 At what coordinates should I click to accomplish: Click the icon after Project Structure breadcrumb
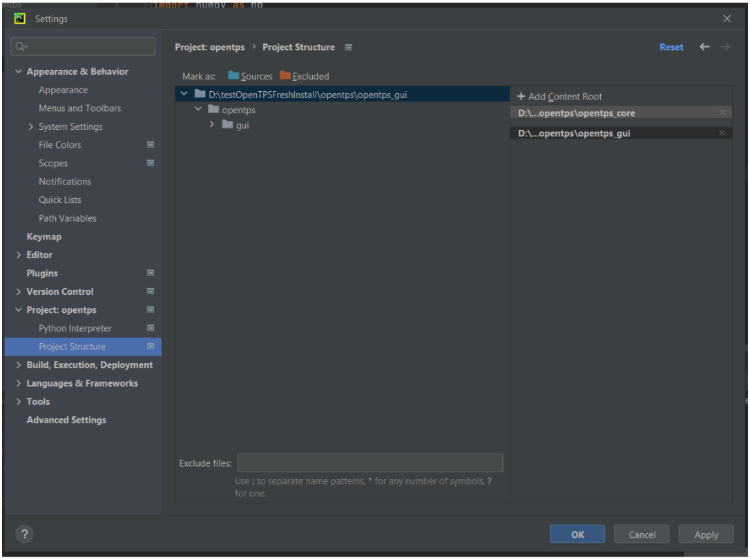click(x=349, y=48)
